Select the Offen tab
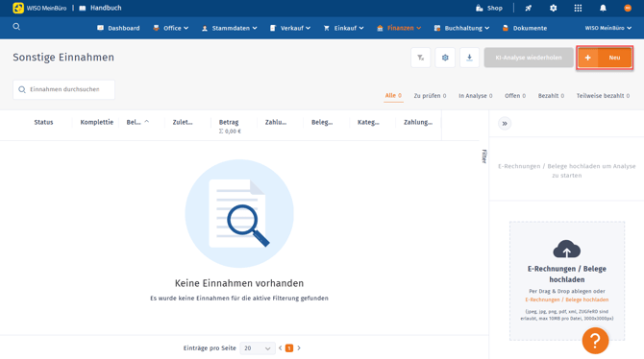The image size is (644, 359). (x=515, y=96)
